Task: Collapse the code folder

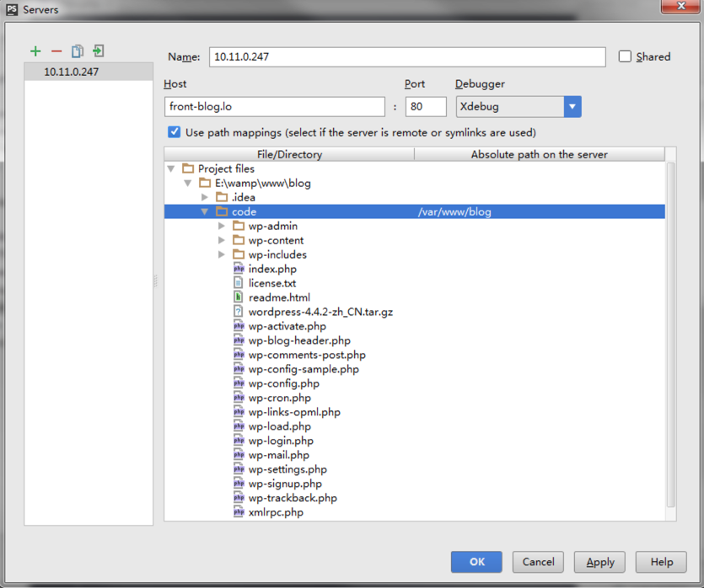Action: (205, 211)
